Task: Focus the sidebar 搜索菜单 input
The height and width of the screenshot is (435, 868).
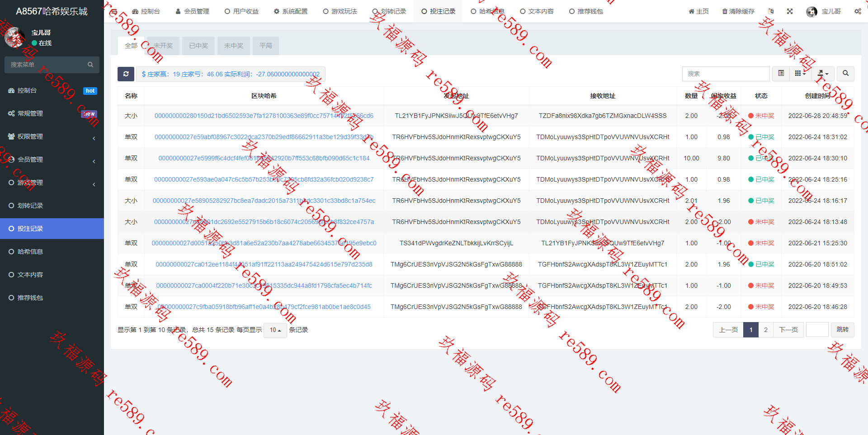Action: pos(45,65)
